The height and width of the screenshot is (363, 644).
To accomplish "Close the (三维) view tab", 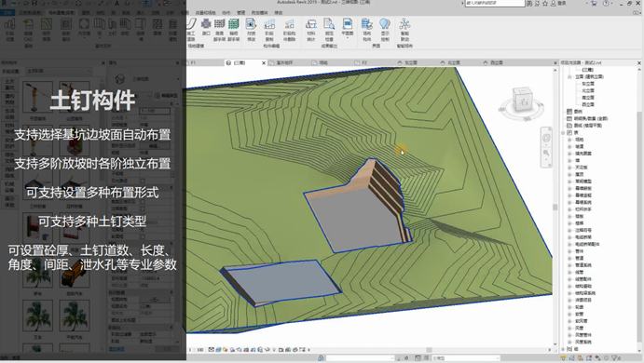I will tap(264, 62).
